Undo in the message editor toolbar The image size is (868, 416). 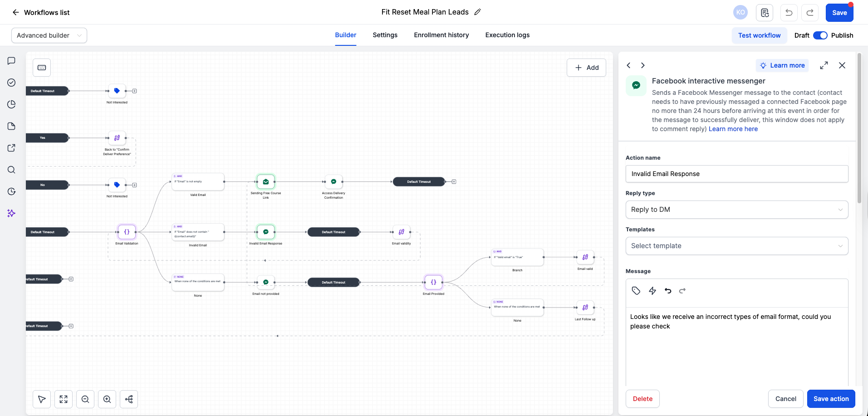tap(668, 291)
